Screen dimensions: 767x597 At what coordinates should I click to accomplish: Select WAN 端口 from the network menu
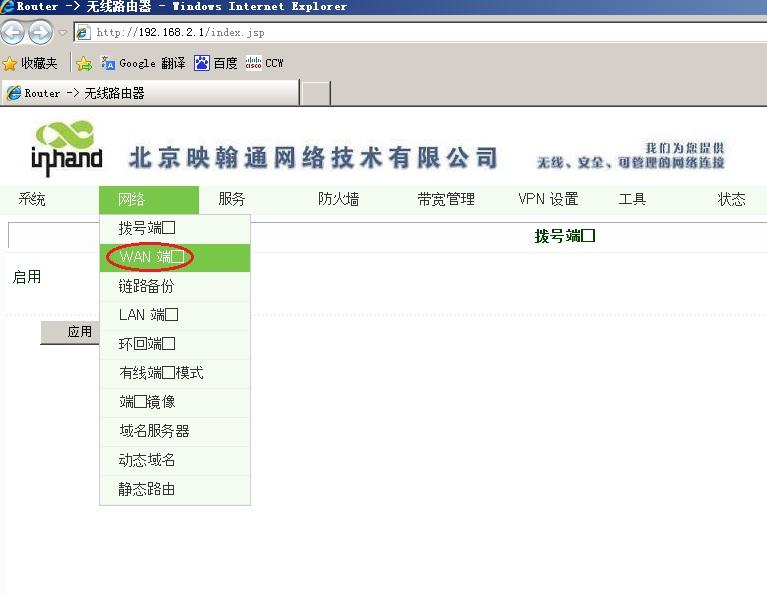click(x=150, y=257)
